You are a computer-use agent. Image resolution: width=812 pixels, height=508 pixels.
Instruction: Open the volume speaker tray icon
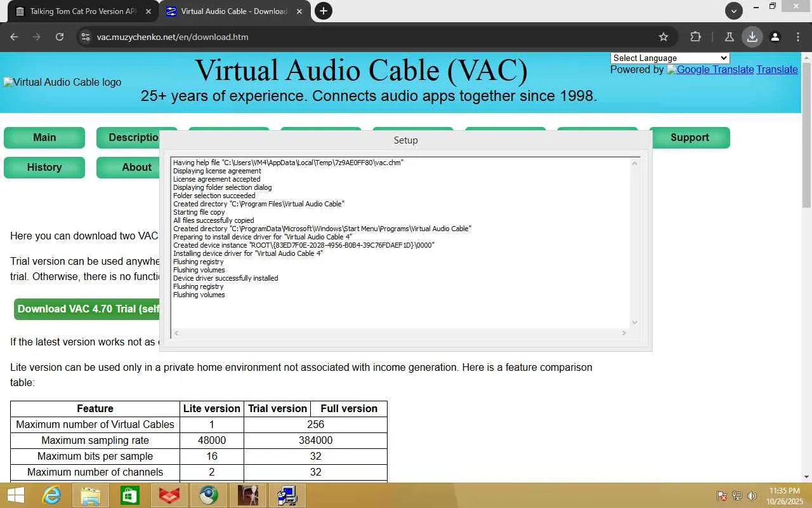point(752,496)
